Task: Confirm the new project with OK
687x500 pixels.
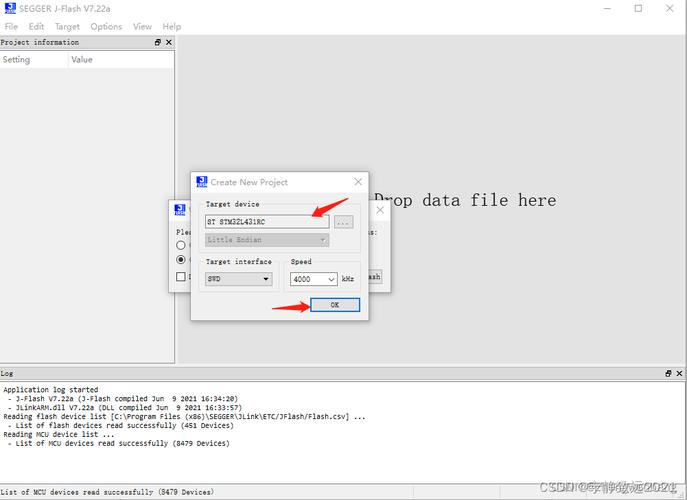Action: pyautogui.click(x=334, y=305)
